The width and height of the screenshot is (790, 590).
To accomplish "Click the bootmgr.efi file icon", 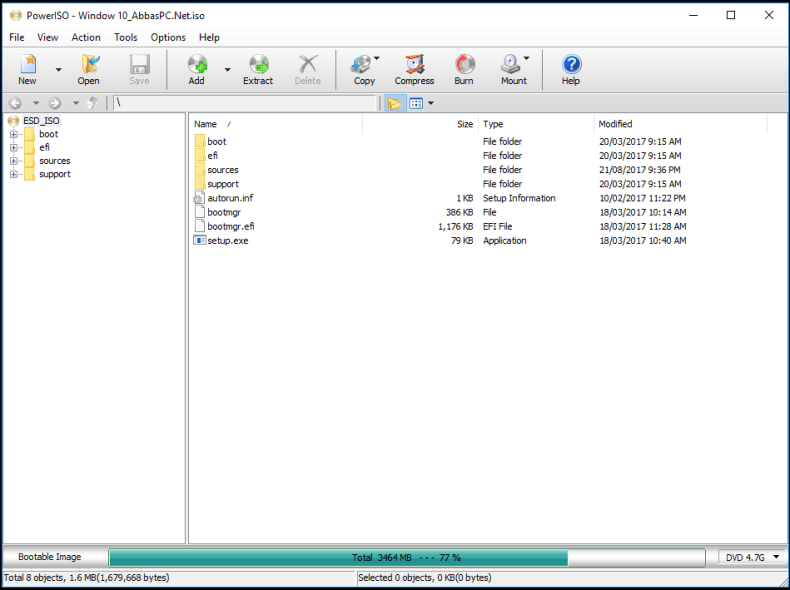I will [200, 226].
